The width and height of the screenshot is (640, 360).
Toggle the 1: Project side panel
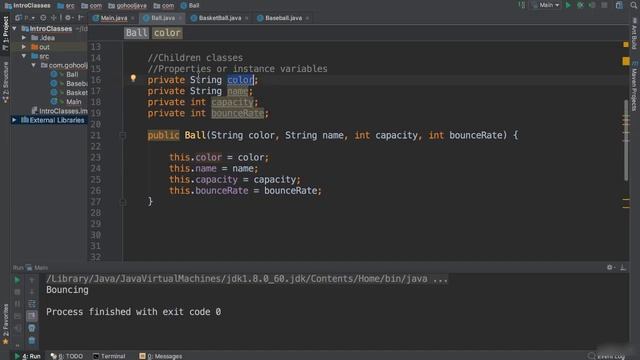(5, 33)
